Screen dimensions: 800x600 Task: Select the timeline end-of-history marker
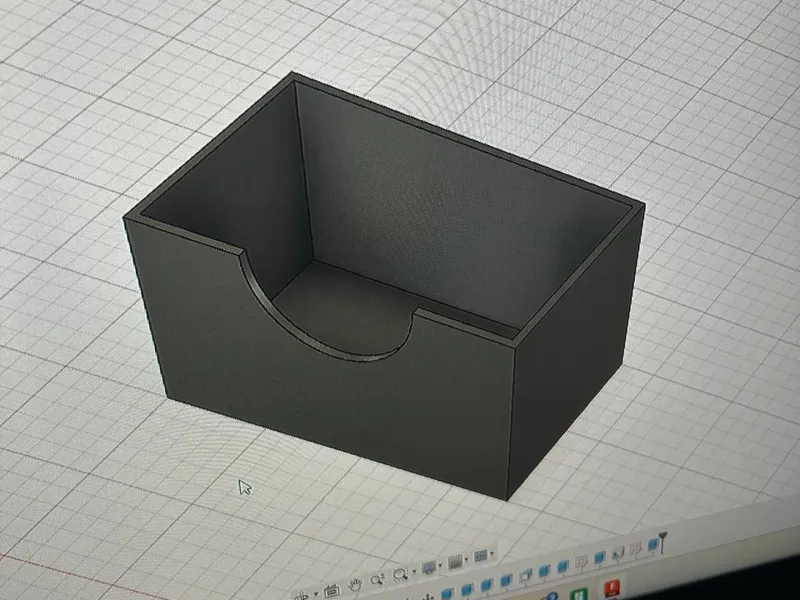point(662,542)
